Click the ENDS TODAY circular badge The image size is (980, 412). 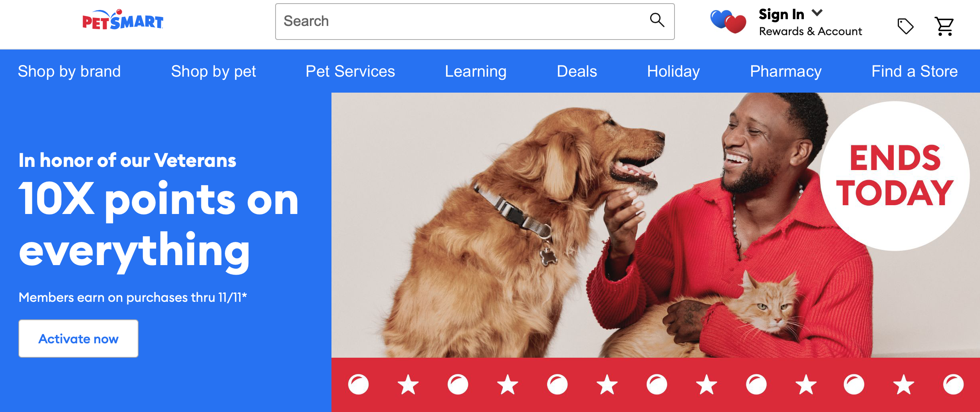[x=895, y=176]
